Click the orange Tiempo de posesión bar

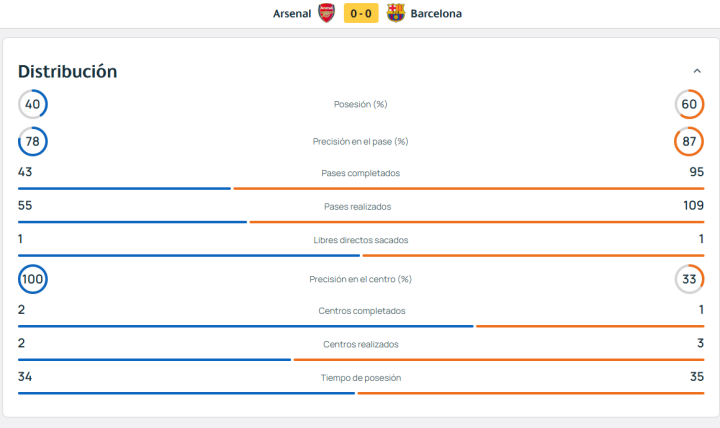[531, 394]
